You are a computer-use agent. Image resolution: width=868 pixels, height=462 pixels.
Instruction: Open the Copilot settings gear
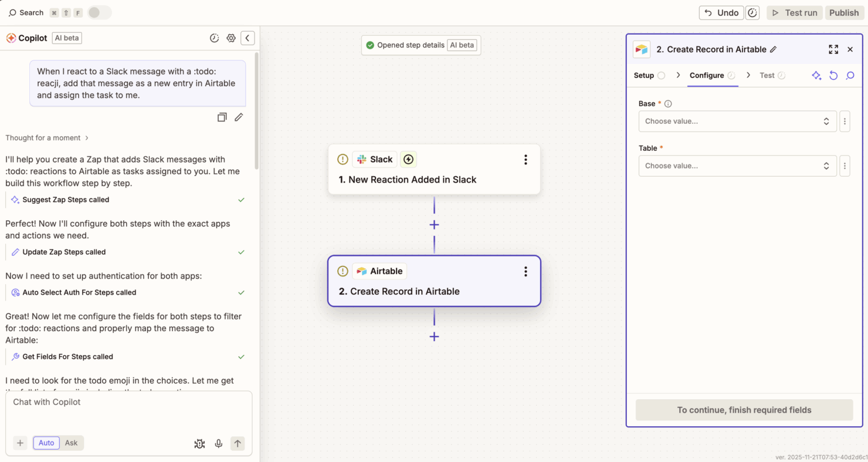(231, 38)
